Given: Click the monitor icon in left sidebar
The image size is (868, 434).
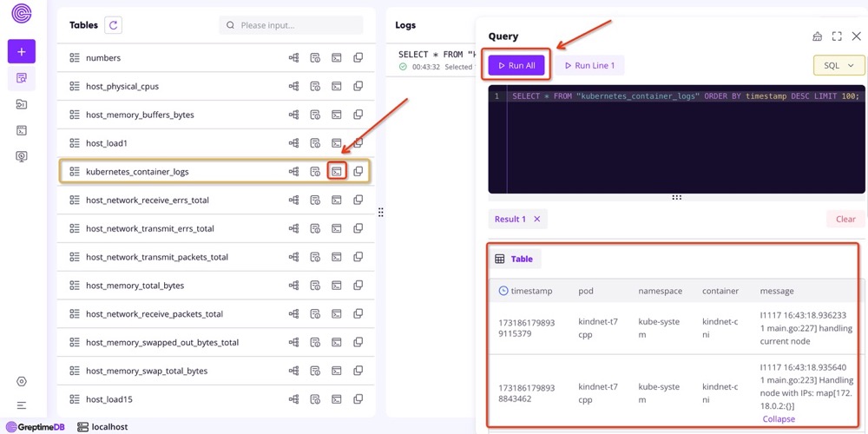Looking at the screenshot, I should pos(22,157).
